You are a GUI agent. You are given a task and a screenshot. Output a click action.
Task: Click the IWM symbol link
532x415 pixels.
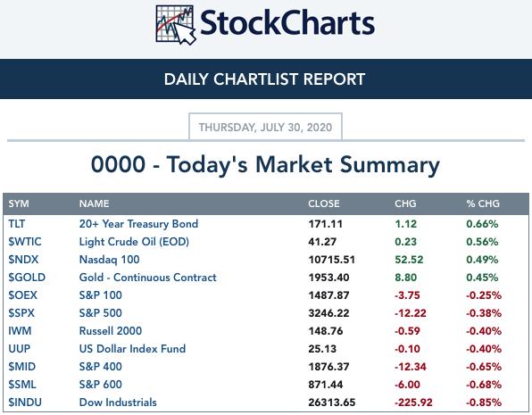20,331
